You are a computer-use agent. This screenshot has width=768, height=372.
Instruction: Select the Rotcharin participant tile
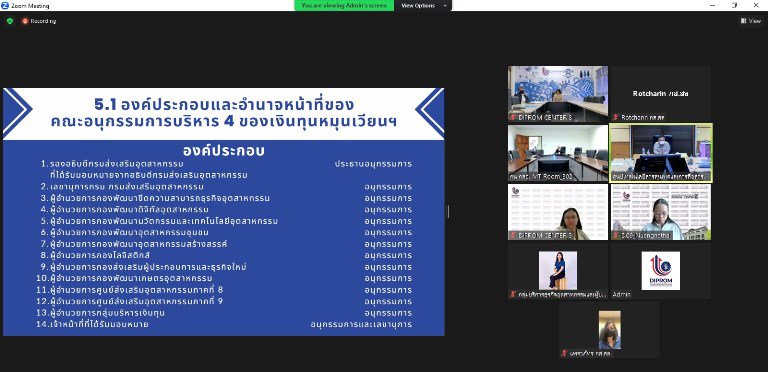pyautogui.click(x=660, y=94)
